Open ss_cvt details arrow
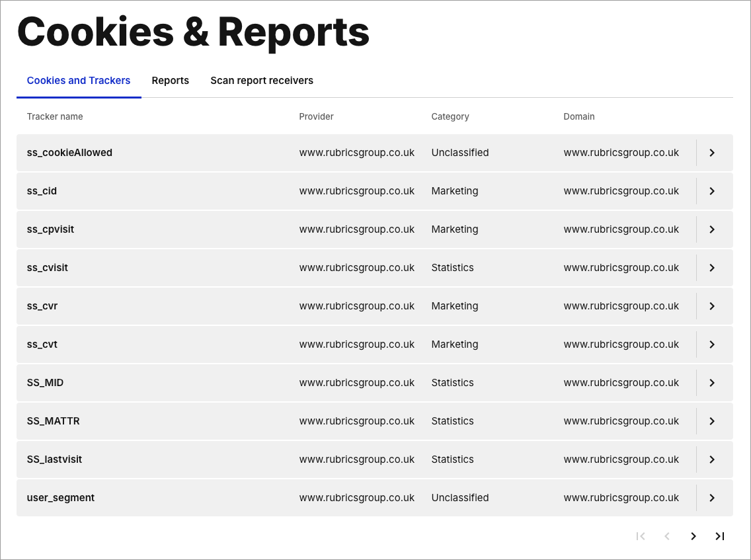 point(712,344)
